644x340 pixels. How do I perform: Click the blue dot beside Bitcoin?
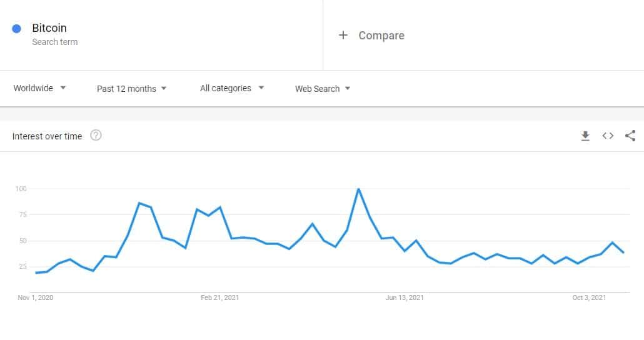tap(17, 29)
